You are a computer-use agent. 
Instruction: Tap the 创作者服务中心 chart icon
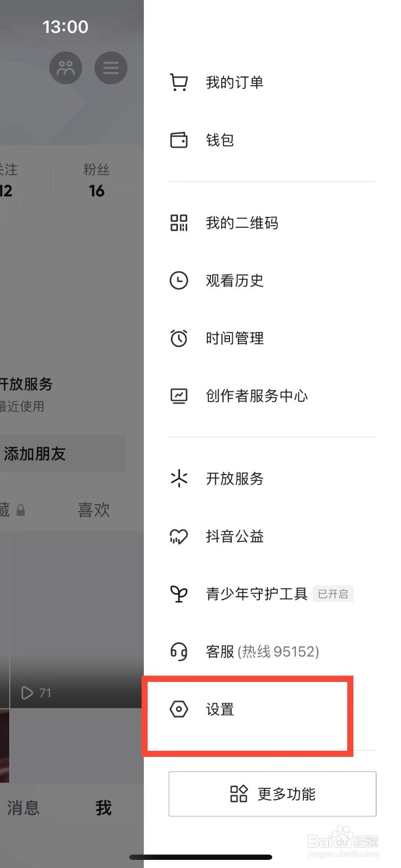(x=179, y=396)
